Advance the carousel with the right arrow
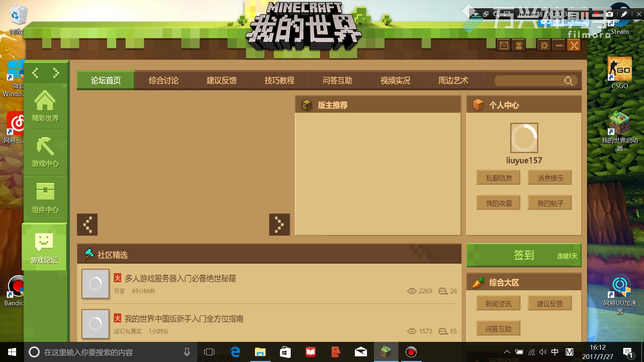The image size is (644, 362). [279, 225]
